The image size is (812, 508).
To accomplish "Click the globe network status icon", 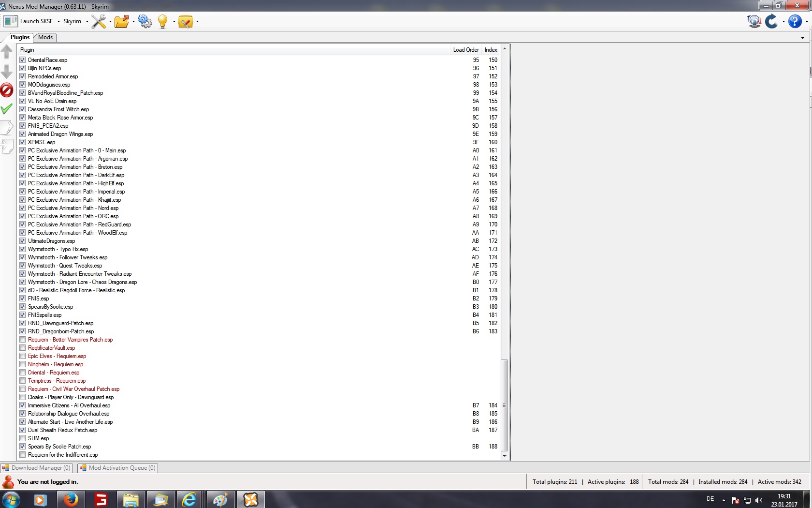I will coord(754,21).
